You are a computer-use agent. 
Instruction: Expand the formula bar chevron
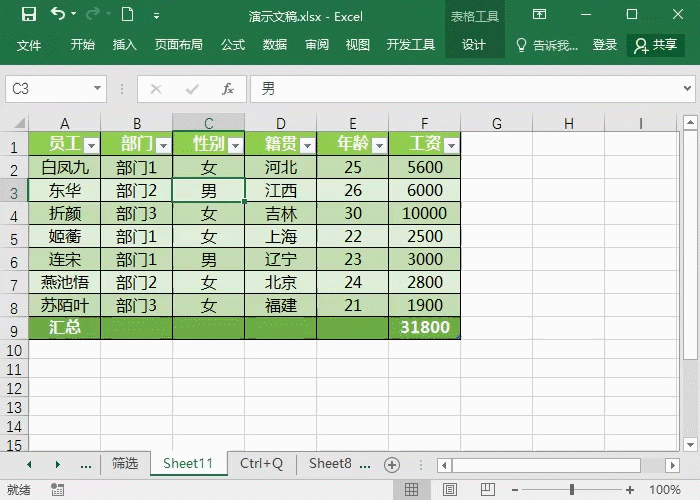click(x=688, y=88)
